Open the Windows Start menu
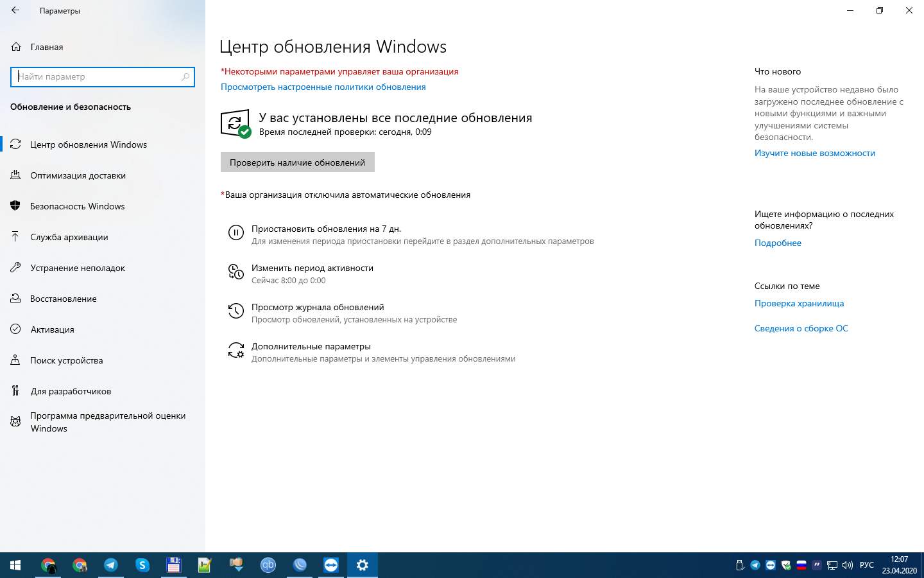This screenshot has width=924, height=578. tap(15, 565)
